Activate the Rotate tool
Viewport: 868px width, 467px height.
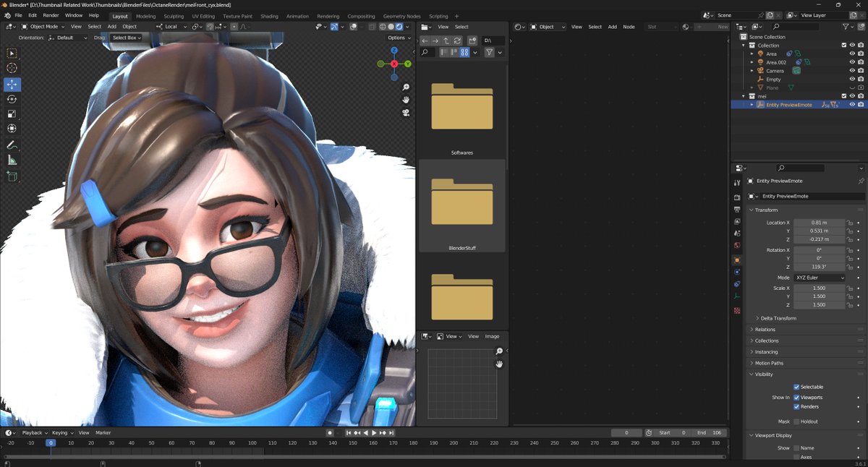click(12, 99)
